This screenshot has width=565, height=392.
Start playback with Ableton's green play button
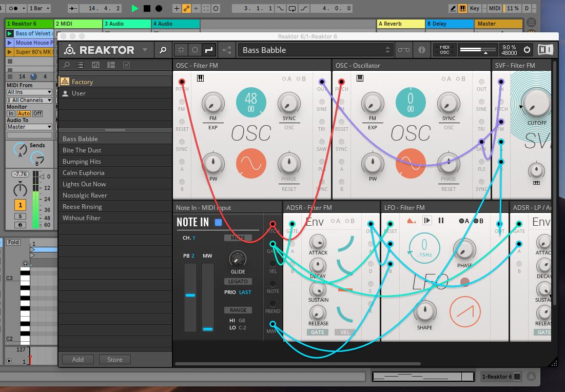coord(135,8)
